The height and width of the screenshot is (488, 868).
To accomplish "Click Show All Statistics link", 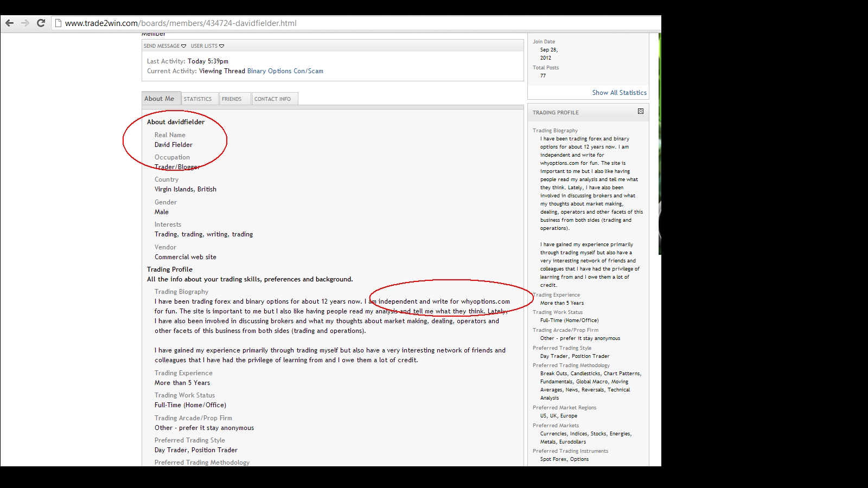I will (x=620, y=93).
